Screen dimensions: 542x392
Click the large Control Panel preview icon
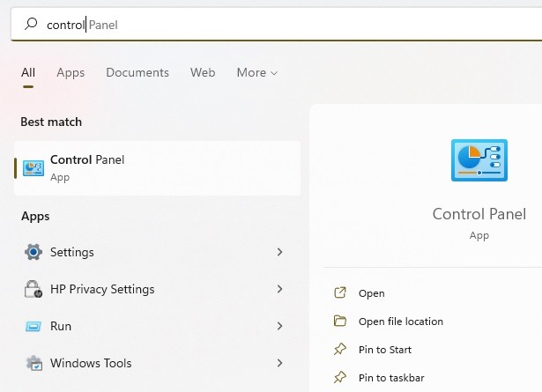(479, 160)
